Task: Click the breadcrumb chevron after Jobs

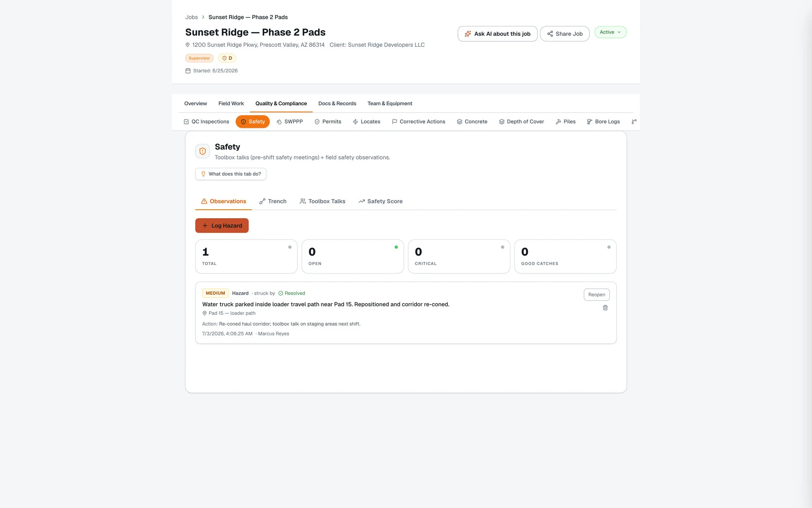Action: click(203, 17)
